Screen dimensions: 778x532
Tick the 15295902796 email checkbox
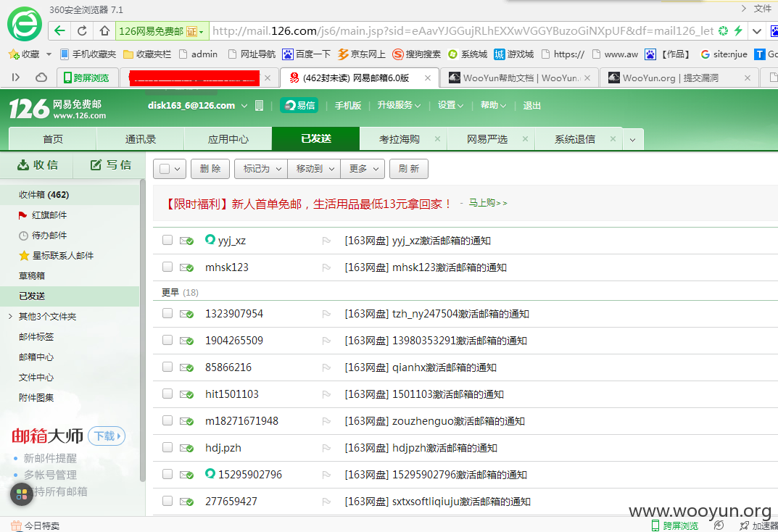point(167,474)
